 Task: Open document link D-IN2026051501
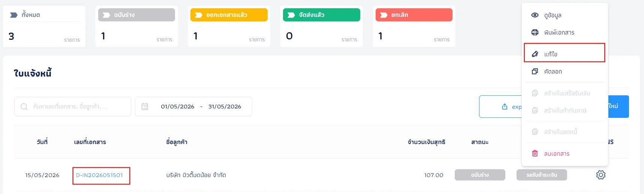[x=99, y=175]
